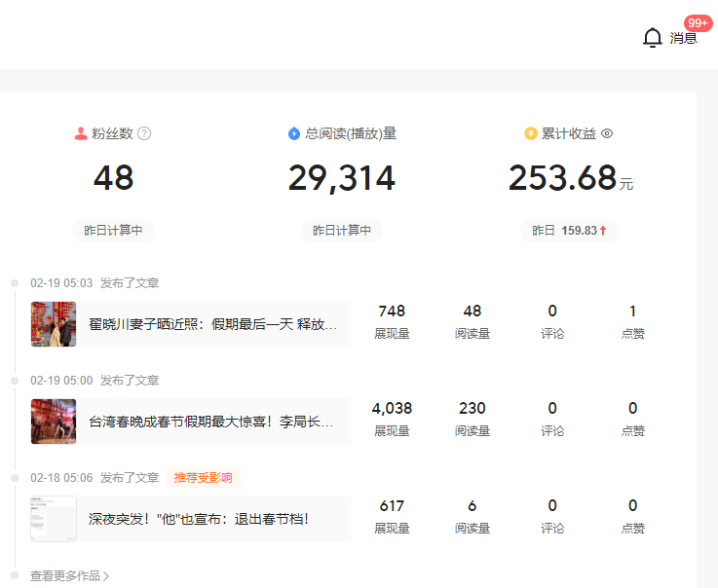This screenshot has width=718, height=588.
Task: Open notifications via the bell icon
Action: pos(653,38)
